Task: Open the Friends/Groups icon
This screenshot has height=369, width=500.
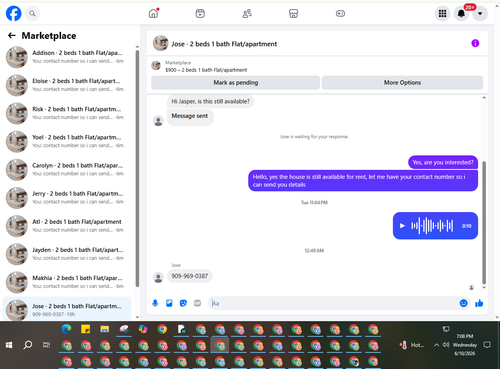Action: (247, 13)
